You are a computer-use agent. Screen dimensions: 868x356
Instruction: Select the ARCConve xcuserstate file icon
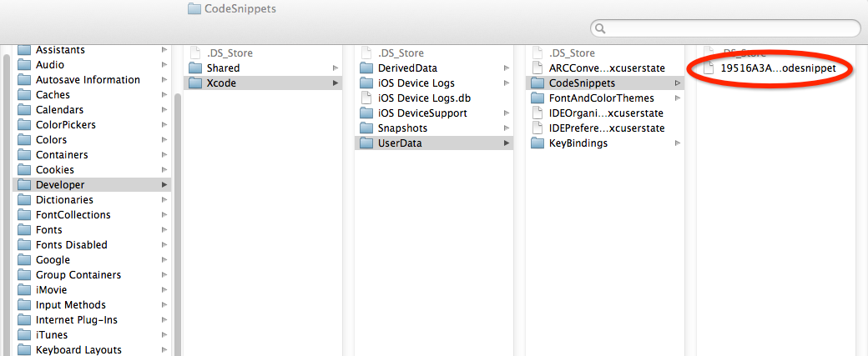(537, 68)
